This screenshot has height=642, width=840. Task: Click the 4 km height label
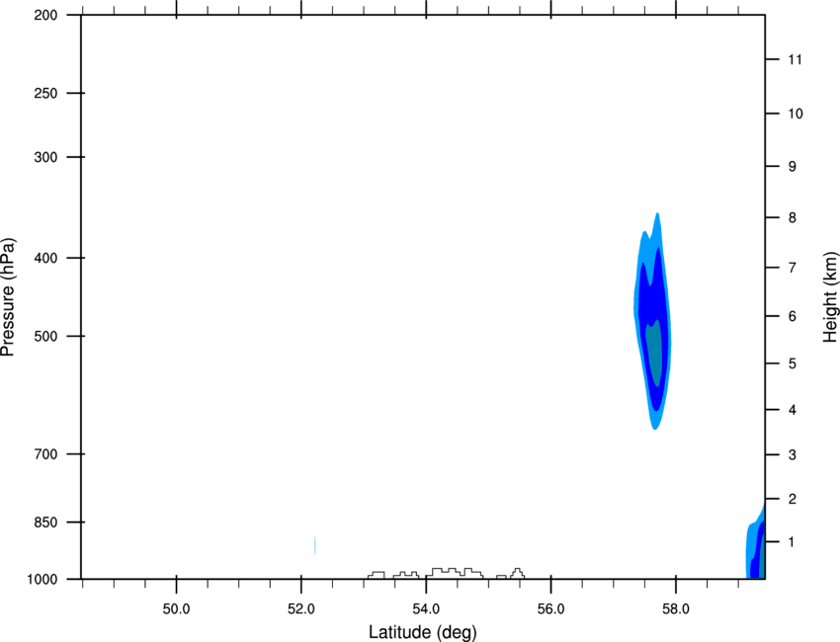point(793,410)
